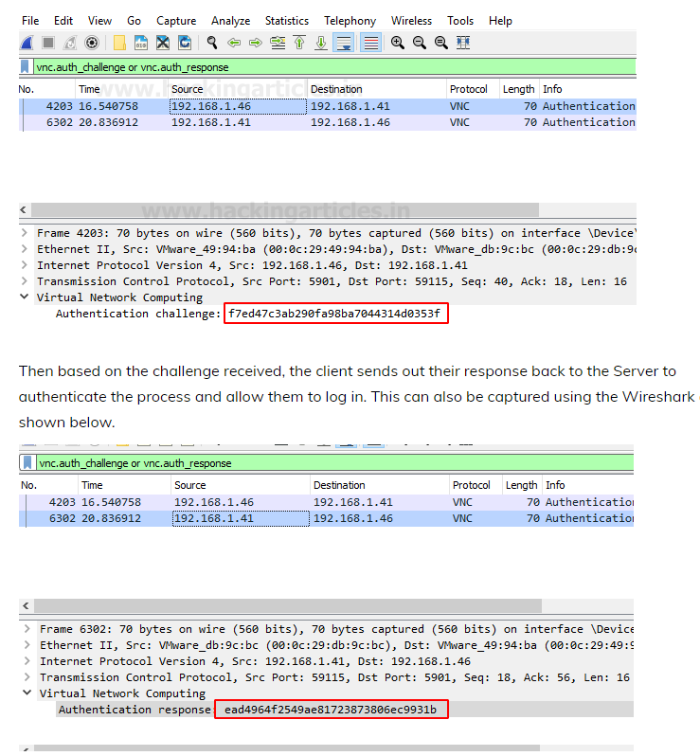Expand TCP row with Src Port 5901
Viewport: 700px width, 756px height.
click(24, 281)
